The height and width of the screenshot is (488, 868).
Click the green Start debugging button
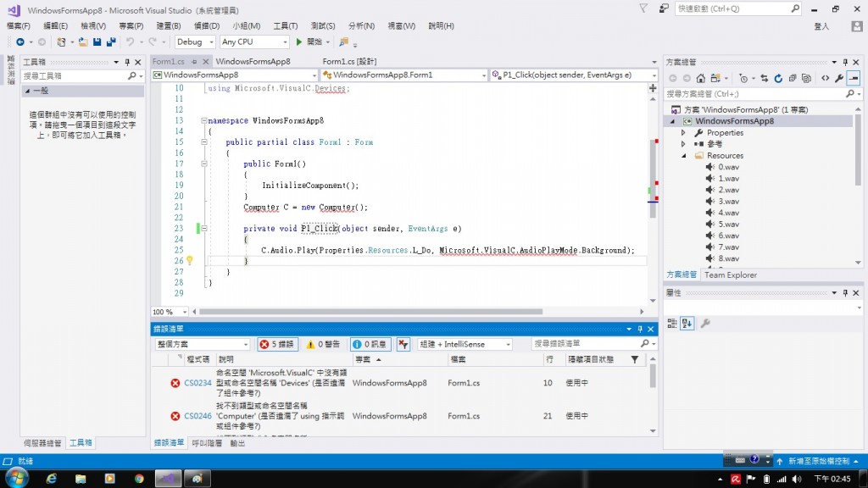click(299, 42)
